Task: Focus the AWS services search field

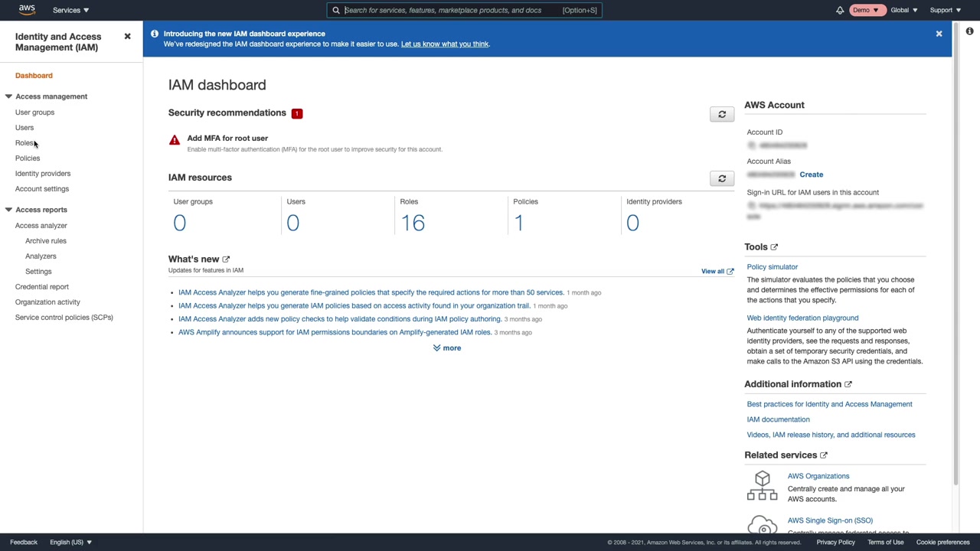Action: point(465,10)
